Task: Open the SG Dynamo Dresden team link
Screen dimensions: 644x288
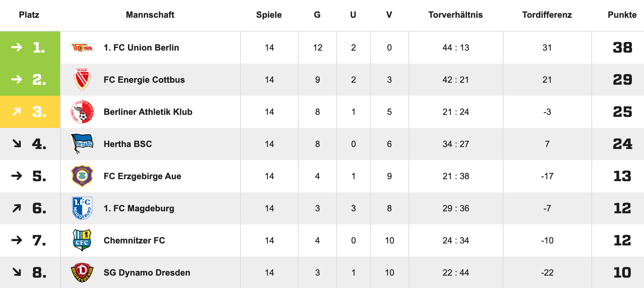Action: [x=147, y=273]
